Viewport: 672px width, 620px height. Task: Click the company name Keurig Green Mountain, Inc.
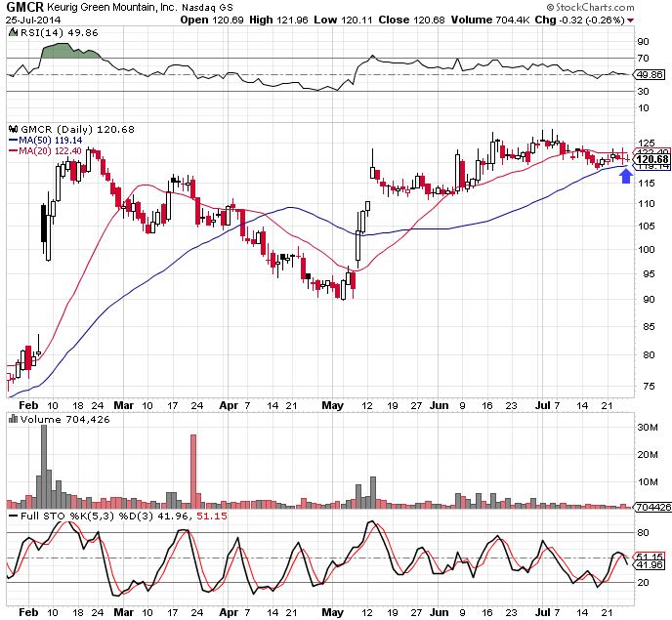tap(111, 7)
